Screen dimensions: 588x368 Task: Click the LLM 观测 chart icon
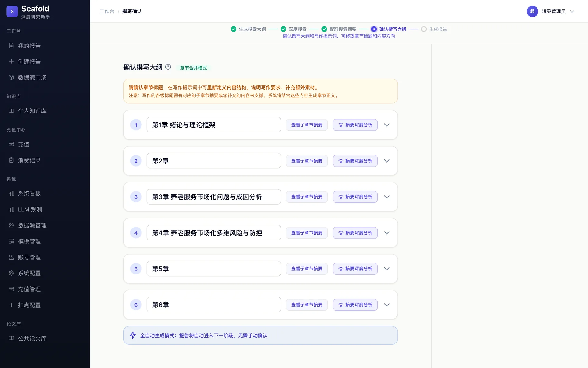click(x=11, y=209)
